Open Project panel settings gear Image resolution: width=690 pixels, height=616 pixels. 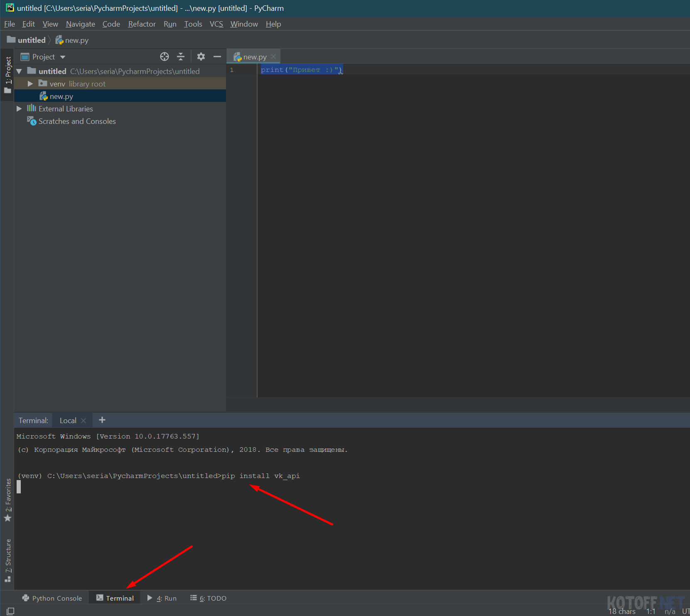201,57
